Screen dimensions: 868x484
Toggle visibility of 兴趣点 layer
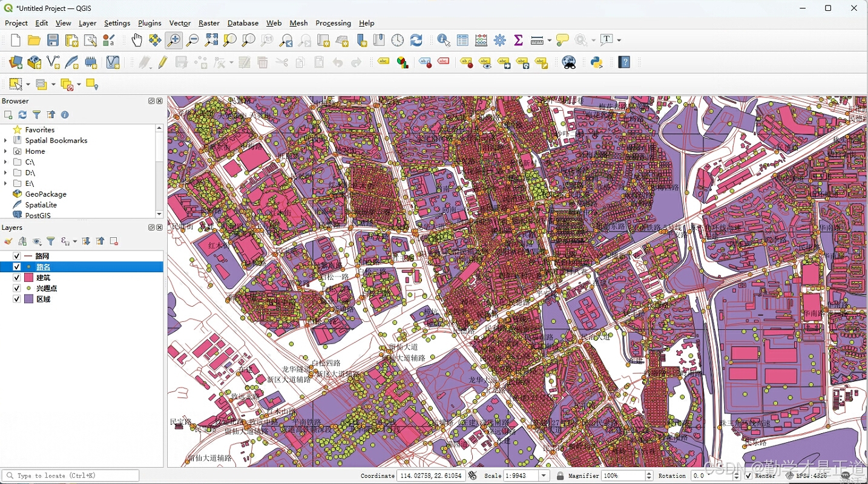coord(17,289)
